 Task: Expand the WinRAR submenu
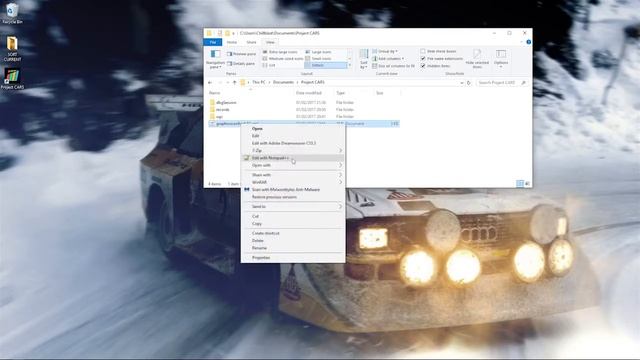[293, 182]
